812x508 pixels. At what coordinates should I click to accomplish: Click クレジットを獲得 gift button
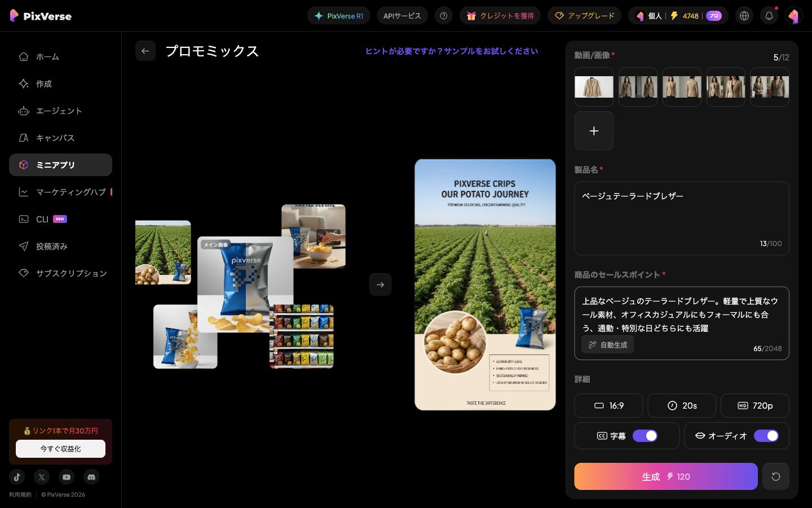[x=500, y=16]
